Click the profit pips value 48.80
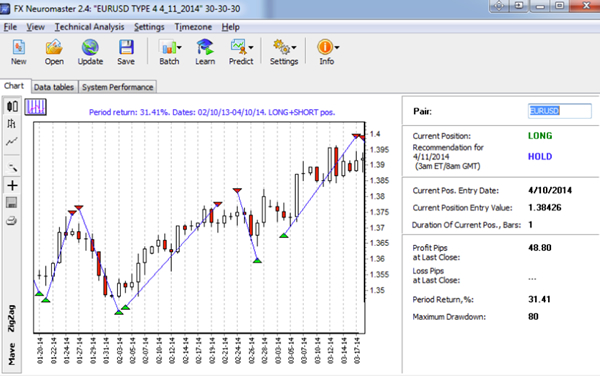The image size is (600, 376). coord(540,247)
